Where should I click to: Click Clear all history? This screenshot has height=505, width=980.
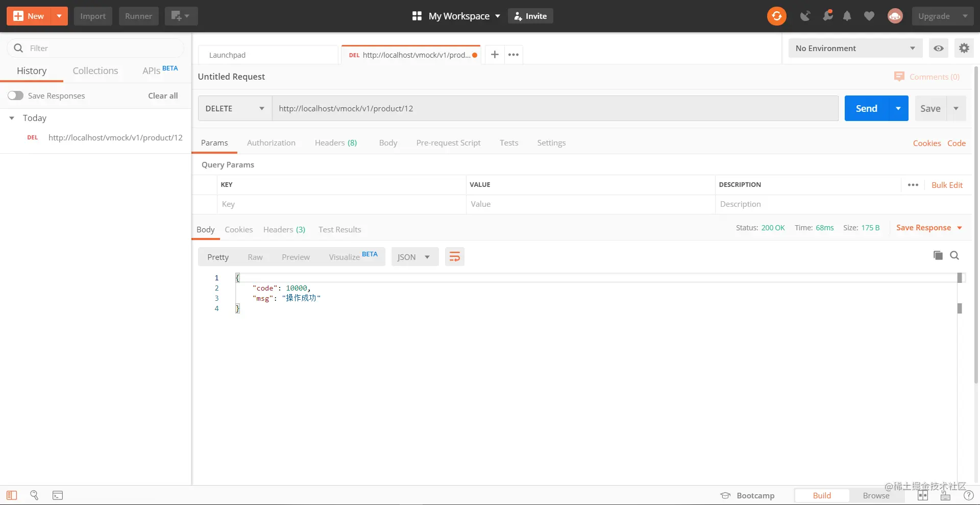163,95
